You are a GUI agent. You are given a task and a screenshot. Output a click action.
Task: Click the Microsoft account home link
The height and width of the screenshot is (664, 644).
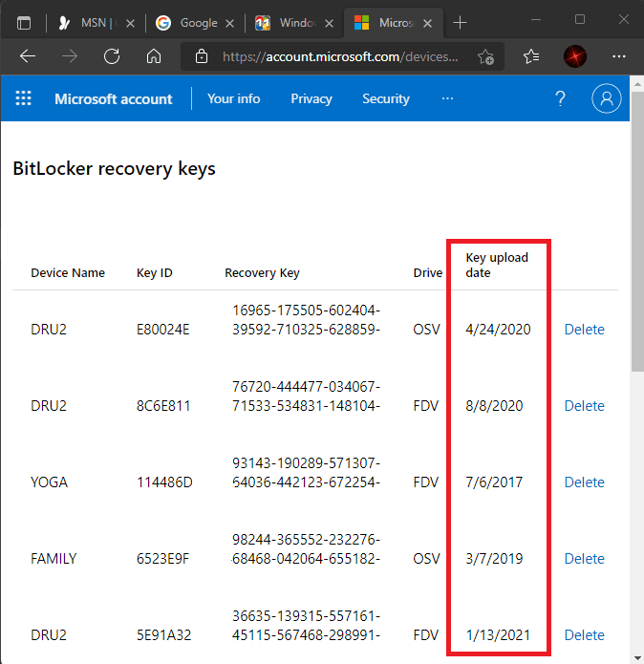click(113, 98)
